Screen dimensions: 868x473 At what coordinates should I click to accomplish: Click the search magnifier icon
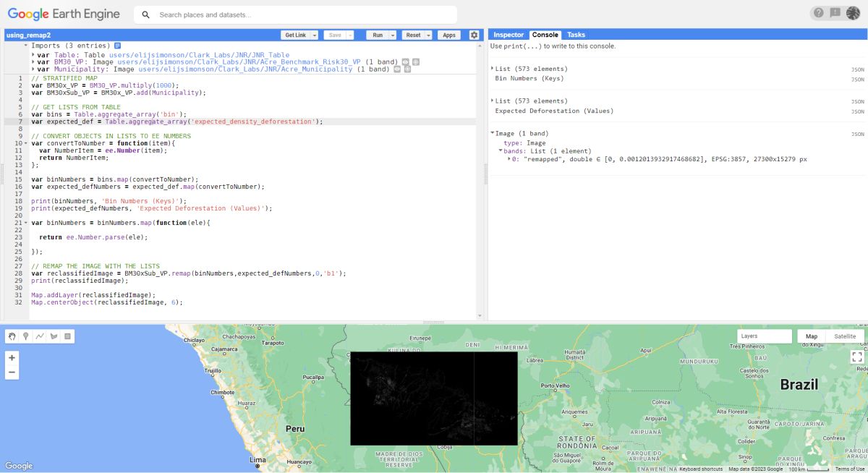pos(146,14)
